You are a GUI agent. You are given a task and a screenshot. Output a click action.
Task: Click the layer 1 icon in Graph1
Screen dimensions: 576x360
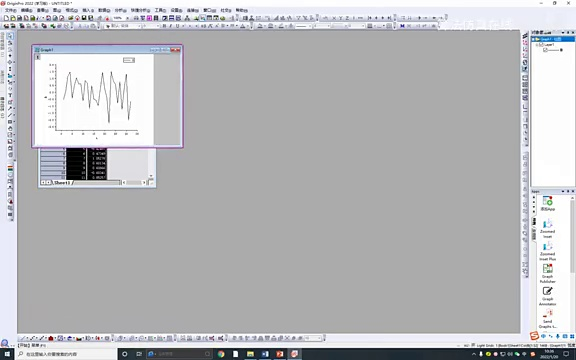tap(37, 57)
